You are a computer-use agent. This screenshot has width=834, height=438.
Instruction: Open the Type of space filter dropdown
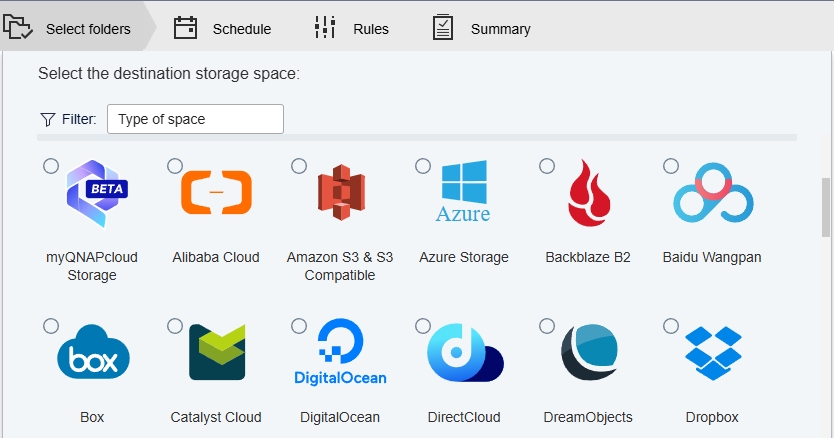[195, 119]
